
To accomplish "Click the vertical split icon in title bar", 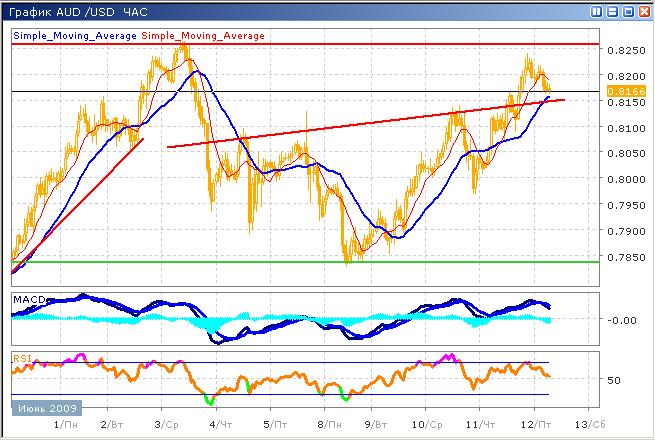I will (x=597, y=11).
